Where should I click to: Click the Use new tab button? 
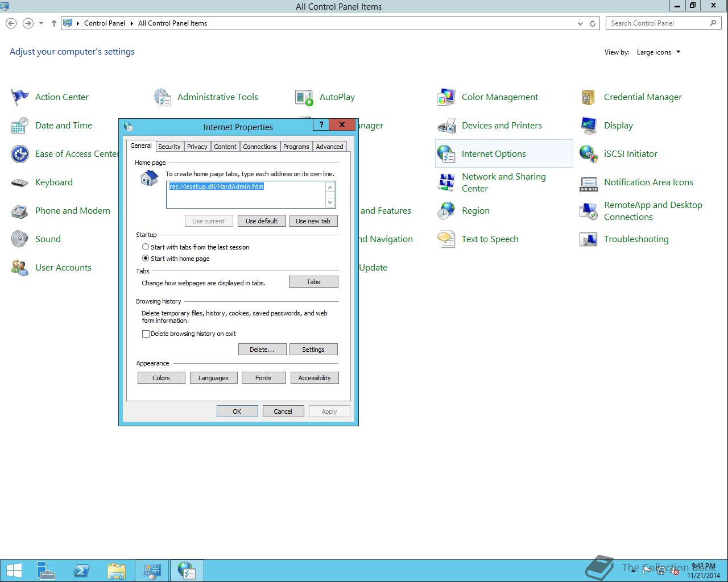(x=313, y=221)
